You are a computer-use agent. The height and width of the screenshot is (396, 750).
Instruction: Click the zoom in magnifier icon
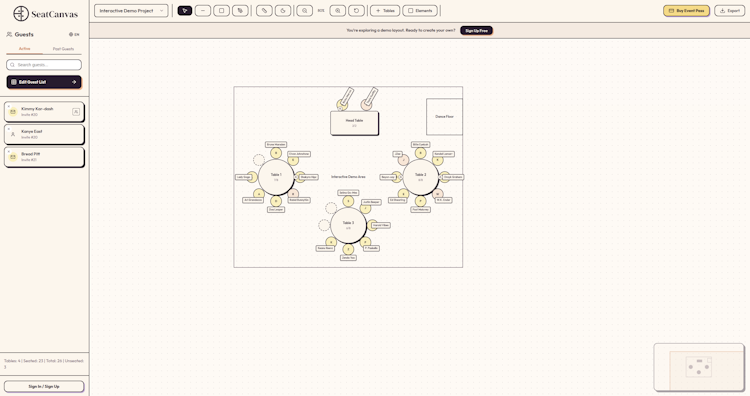point(338,11)
